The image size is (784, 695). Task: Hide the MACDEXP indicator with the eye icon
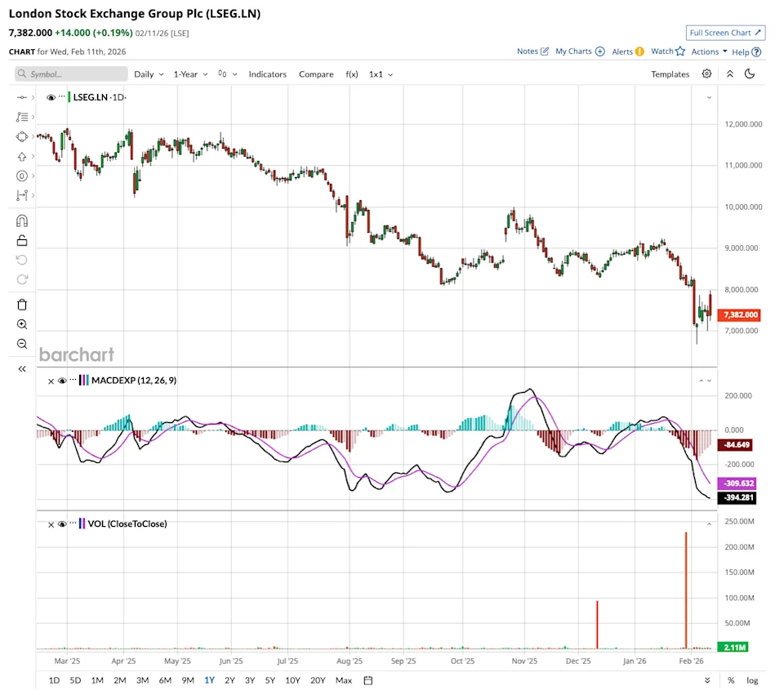click(x=61, y=381)
